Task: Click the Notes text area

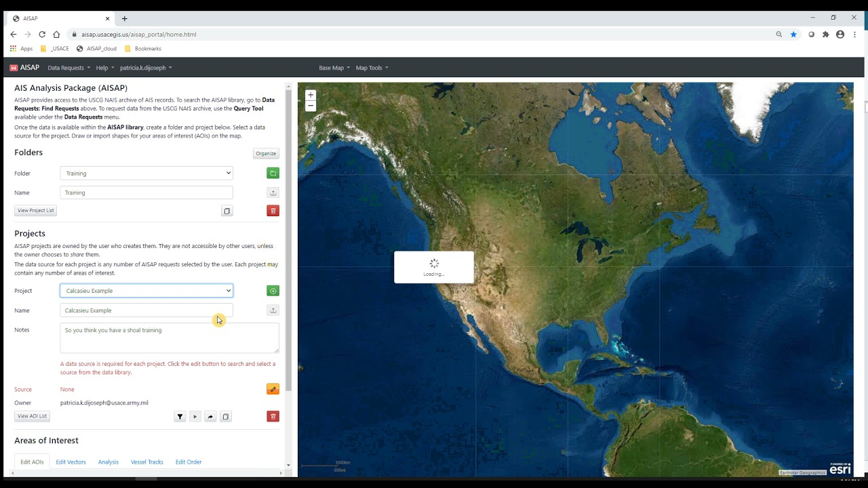Action: pos(170,338)
